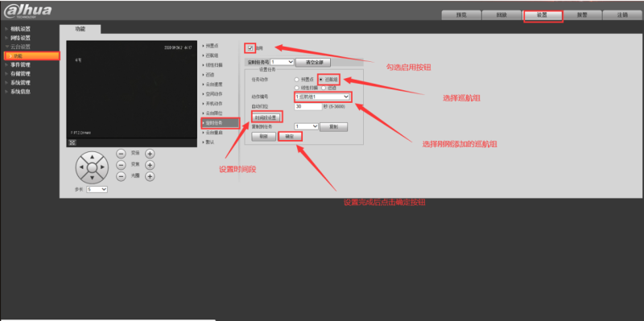
Task: Click the iris (光圈) minus button
Action: (121, 176)
